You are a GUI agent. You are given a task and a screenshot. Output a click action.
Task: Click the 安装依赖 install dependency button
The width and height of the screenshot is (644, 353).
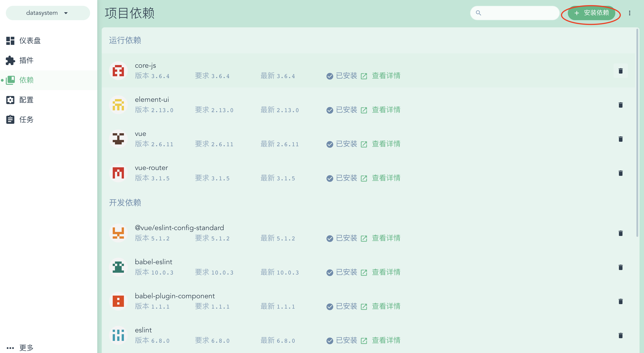pos(591,13)
